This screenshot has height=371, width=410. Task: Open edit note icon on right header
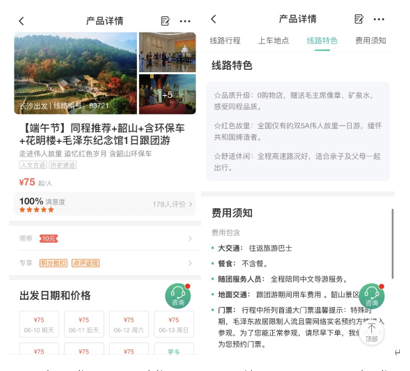[x=359, y=19]
